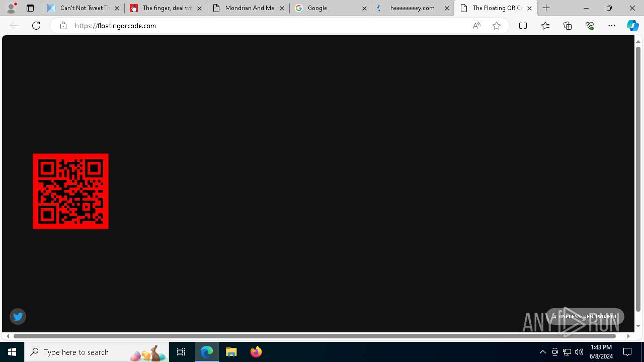Image resolution: width=644 pixels, height=362 pixels.
Task: Open the tab actions menu icon
Action: pyautogui.click(x=30, y=8)
